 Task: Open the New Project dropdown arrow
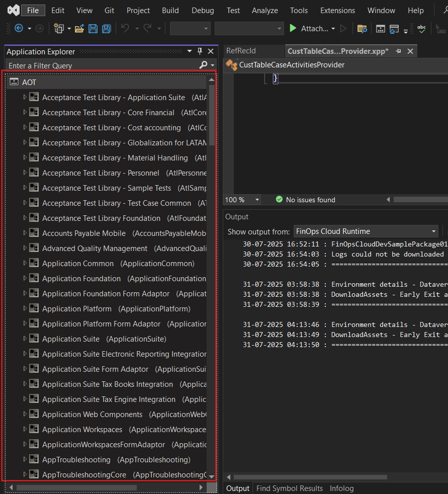(x=69, y=29)
